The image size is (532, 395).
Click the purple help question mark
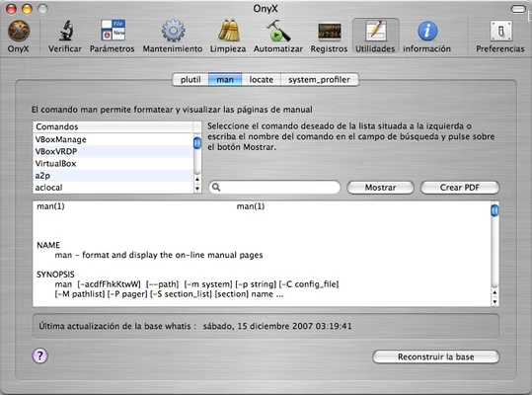(x=40, y=355)
